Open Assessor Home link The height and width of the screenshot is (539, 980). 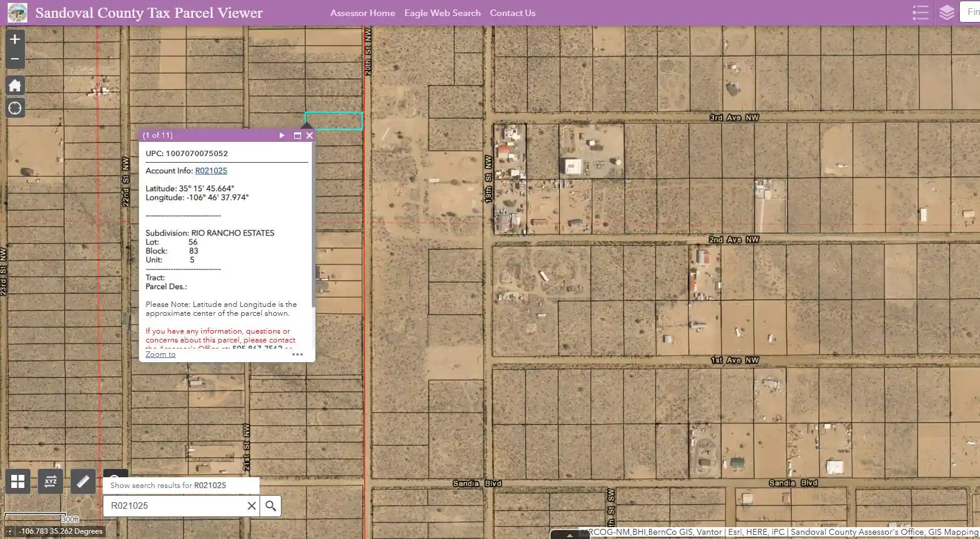(362, 13)
